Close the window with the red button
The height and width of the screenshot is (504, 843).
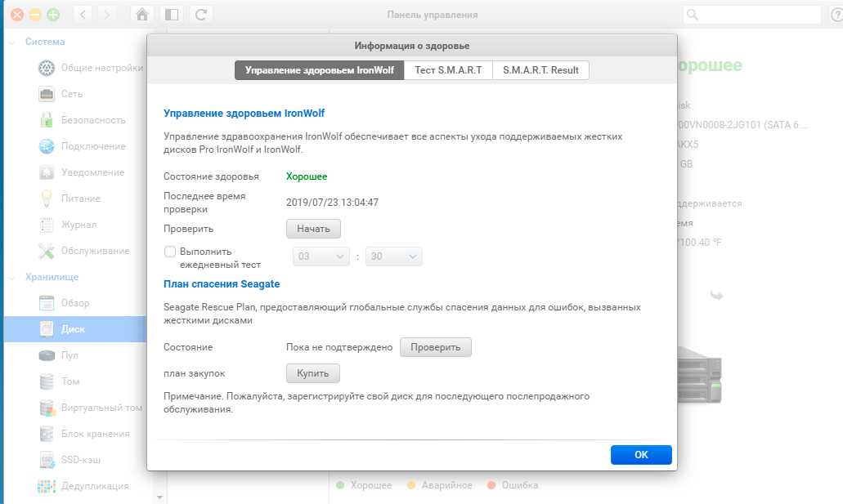click(x=17, y=15)
